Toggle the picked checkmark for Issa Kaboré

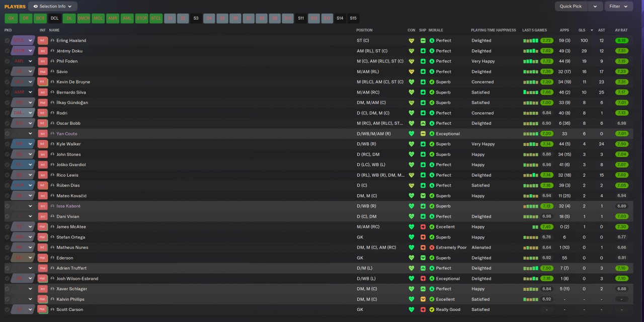pyautogui.click(x=7, y=206)
